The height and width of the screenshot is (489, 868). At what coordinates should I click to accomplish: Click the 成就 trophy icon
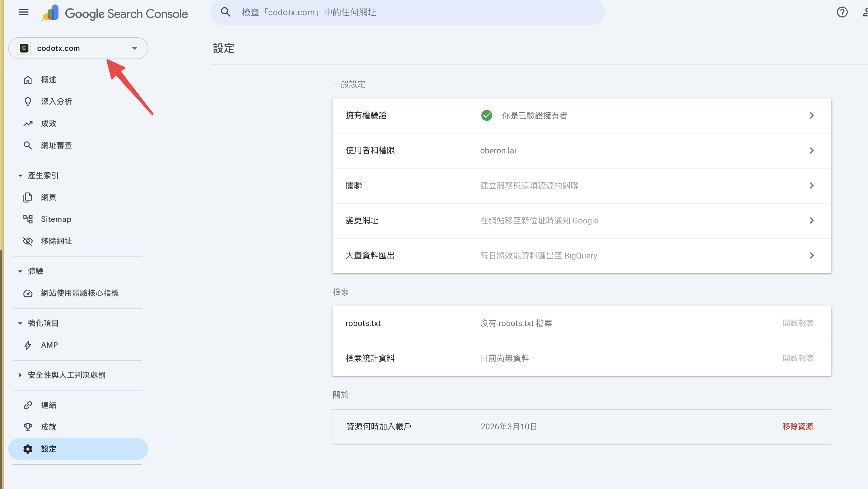28,427
